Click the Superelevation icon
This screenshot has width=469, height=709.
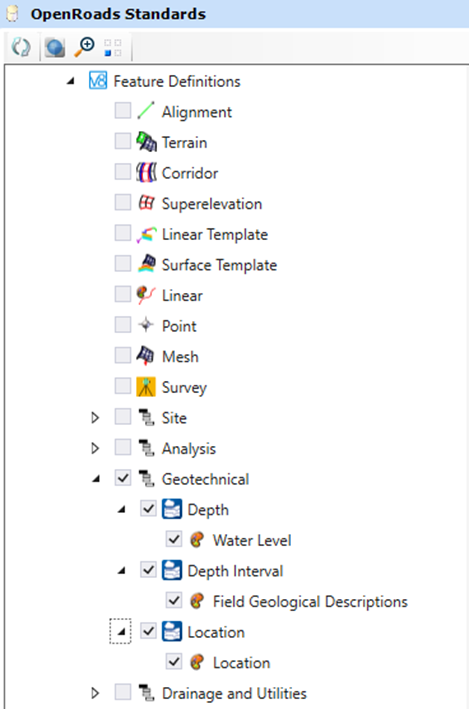click(x=147, y=203)
